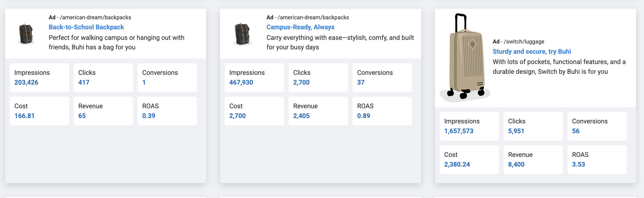This screenshot has height=198, width=644.
Task: Select Clicks value 2,700 in Campus-Ready card
Action: click(x=301, y=83)
